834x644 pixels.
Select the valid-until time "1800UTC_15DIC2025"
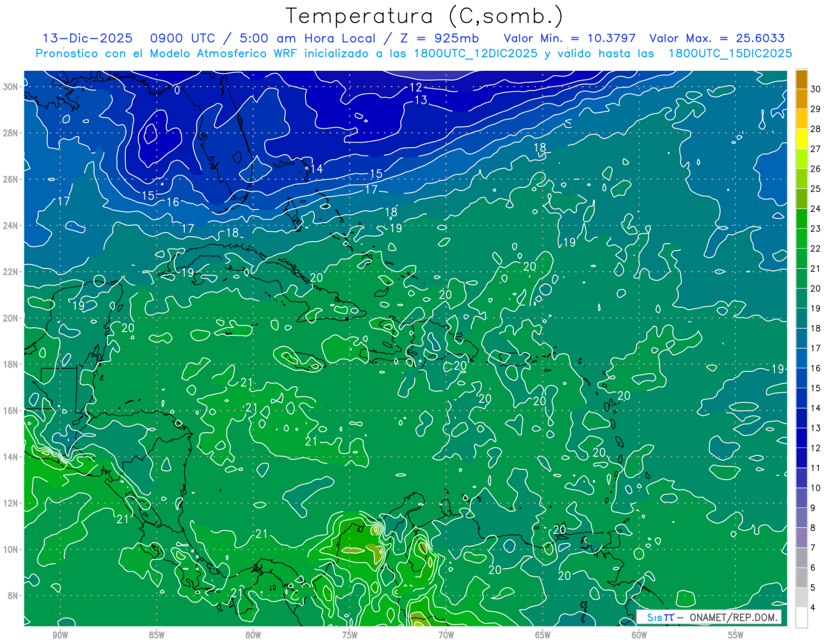pos(730,53)
